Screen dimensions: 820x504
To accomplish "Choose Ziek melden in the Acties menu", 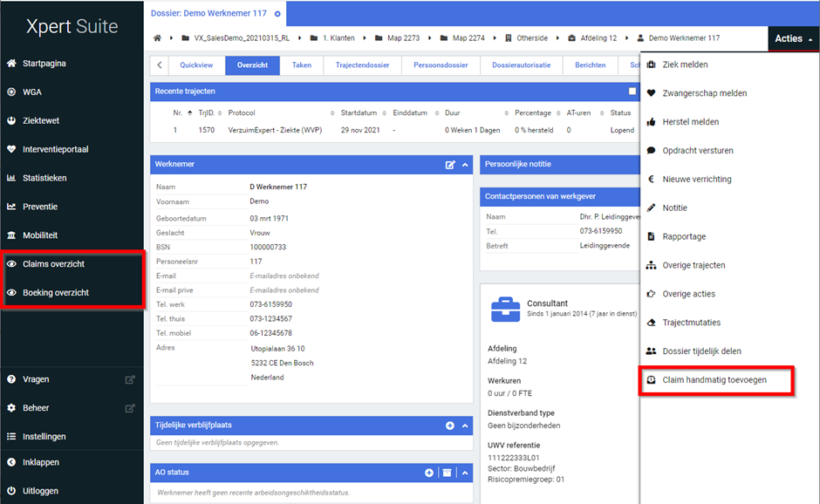I will coord(685,65).
